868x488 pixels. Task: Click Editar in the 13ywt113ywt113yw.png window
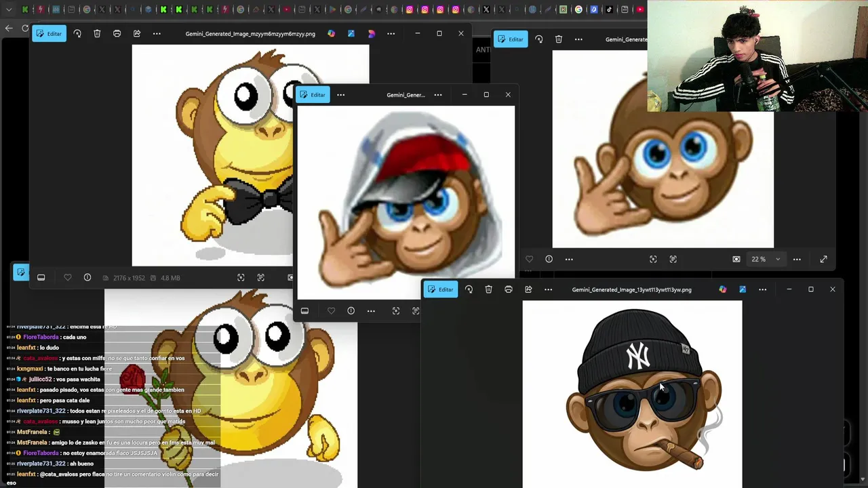pos(440,289)
